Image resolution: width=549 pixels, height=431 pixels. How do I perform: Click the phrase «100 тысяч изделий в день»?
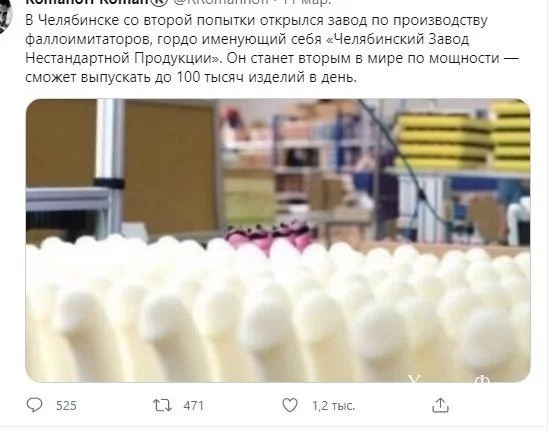click(266, 77)
